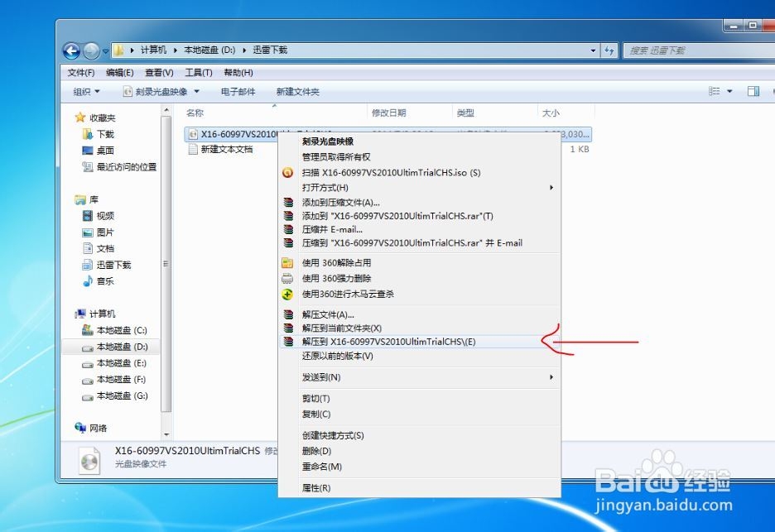775x532 pixels.
Task: Choose 还原以前的版本(V)
Action: pos(419,356)
